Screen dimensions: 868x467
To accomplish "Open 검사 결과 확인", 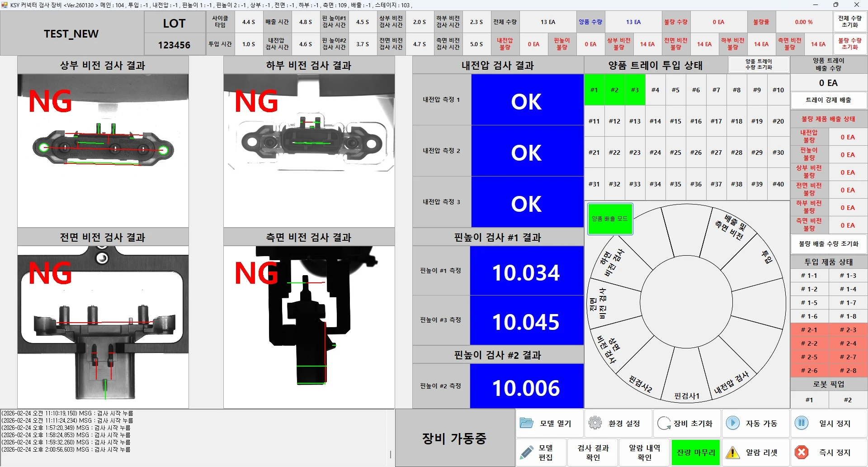I will click(x=593, y=452).
